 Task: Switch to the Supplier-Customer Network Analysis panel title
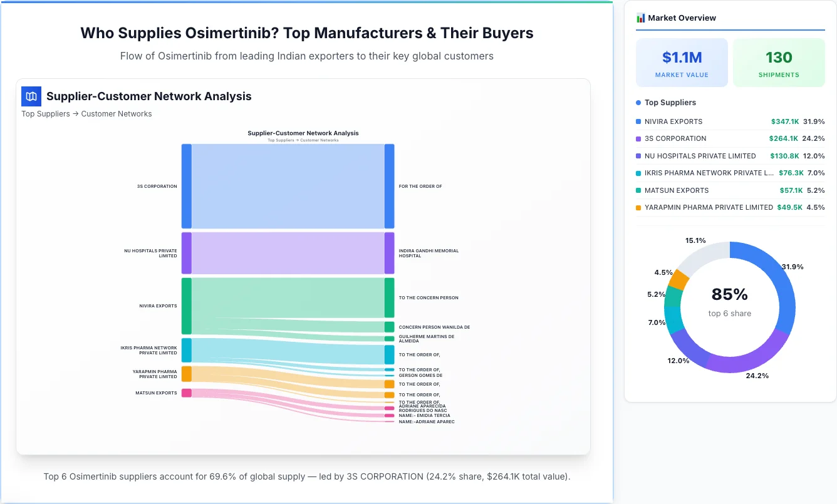(x=148, y=96)
